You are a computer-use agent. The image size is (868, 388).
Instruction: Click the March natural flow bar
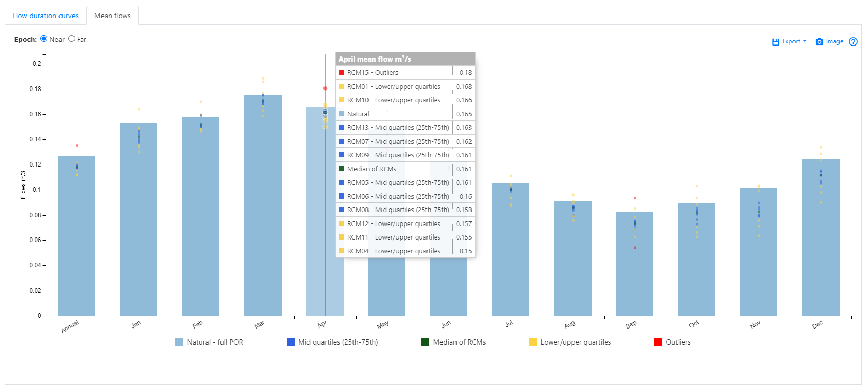[x=263, y=217]
